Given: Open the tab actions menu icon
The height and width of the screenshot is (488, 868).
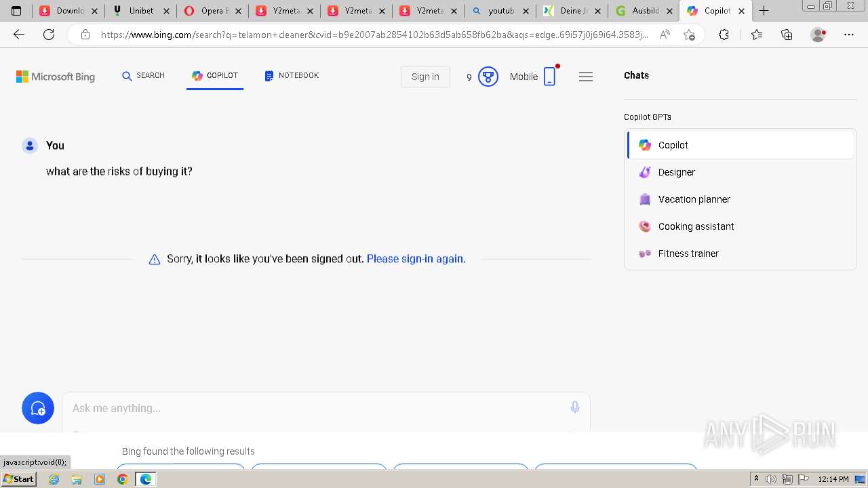Looking at the screenshot, I should pyautogui.click(x=16, y=11).
